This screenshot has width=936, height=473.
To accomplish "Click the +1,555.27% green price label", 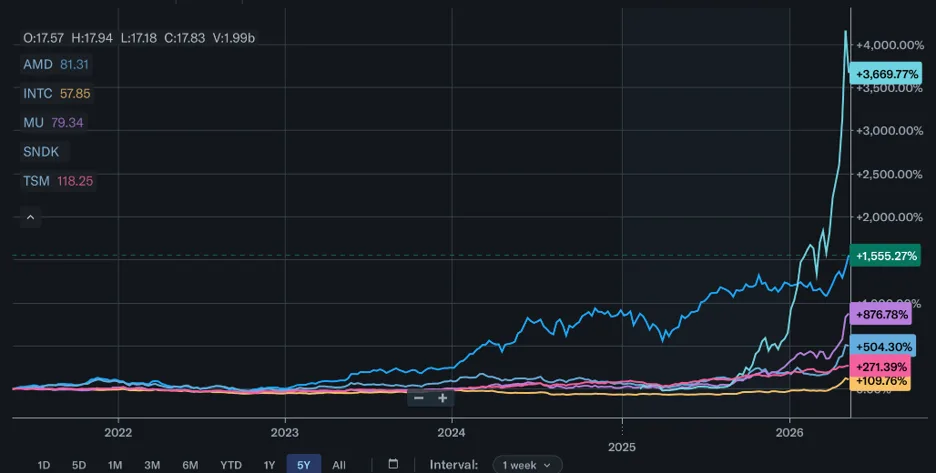I will pos(885,256).
